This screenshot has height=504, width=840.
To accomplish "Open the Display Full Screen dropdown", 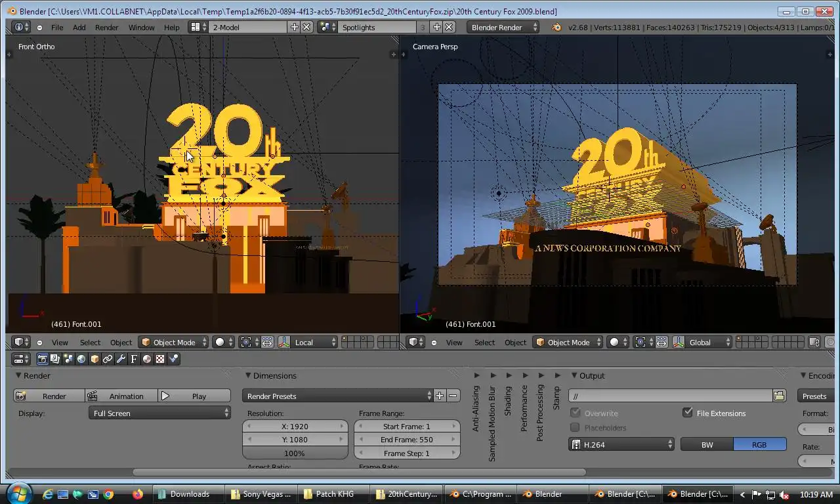I will coord(159,413).
